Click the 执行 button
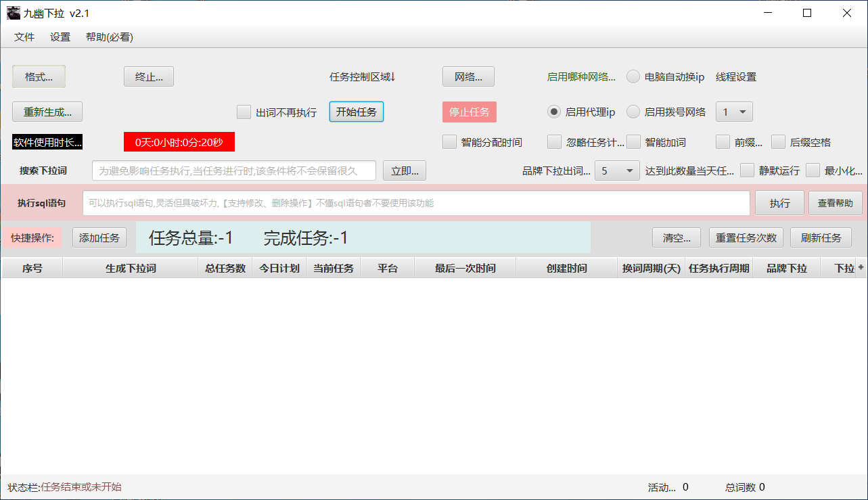This screenshot has width=868, height=500. [779, 202]
